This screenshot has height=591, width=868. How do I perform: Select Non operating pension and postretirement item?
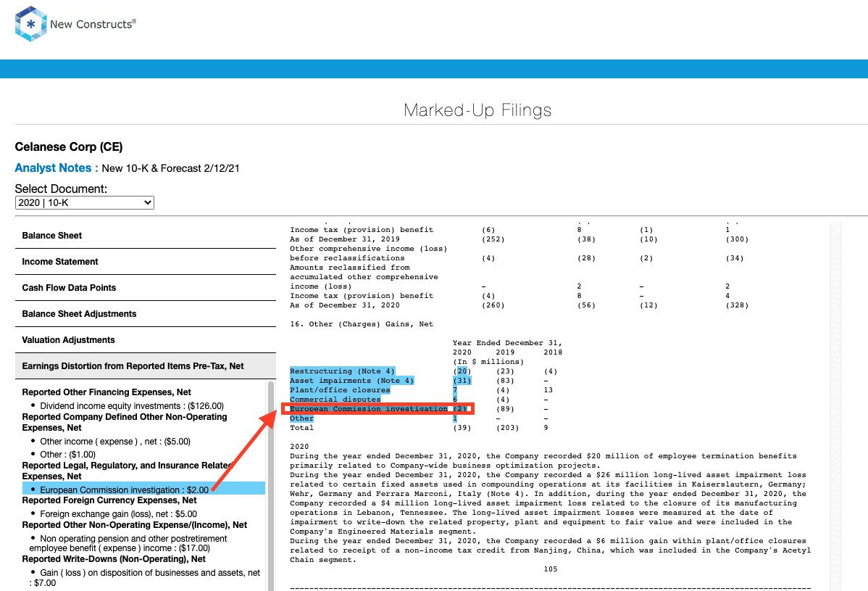click(x=128, y=543)
